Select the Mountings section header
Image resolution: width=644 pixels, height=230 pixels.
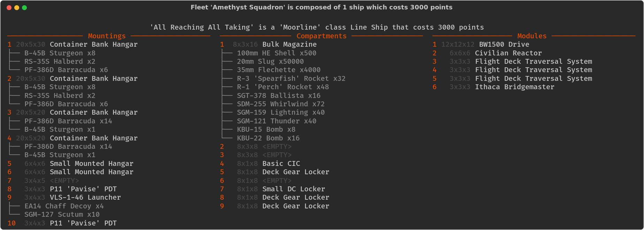[x=107, y=36]
